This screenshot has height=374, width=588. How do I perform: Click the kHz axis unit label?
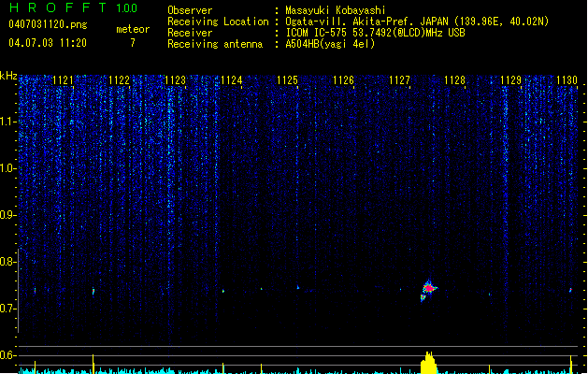pos(8,76)
